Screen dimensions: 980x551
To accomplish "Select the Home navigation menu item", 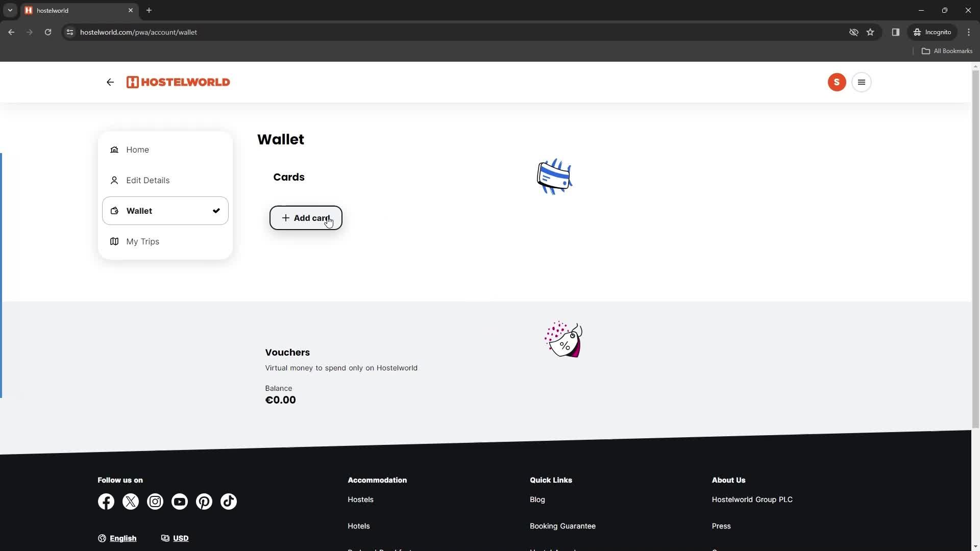I will tap(137, 149).
